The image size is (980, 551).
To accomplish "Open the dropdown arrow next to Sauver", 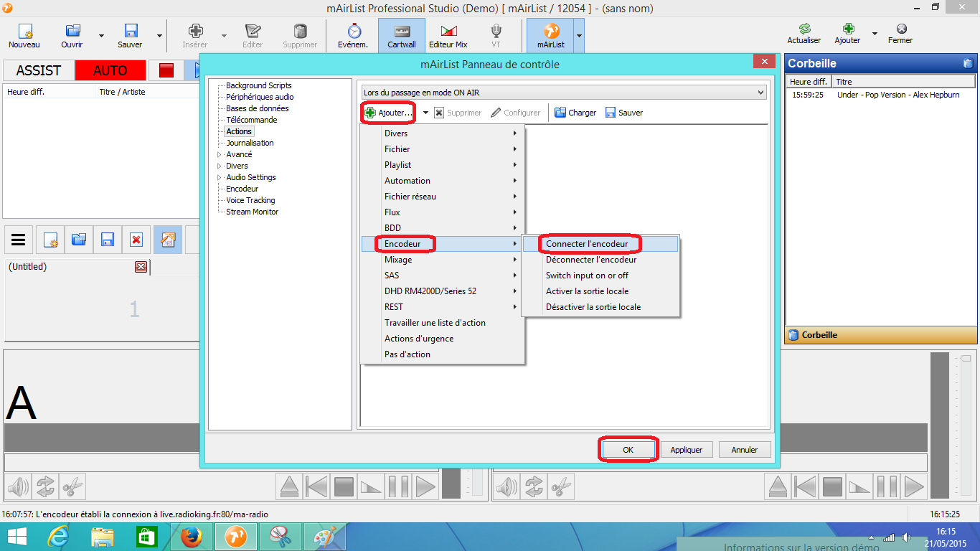I will (159, 36).
